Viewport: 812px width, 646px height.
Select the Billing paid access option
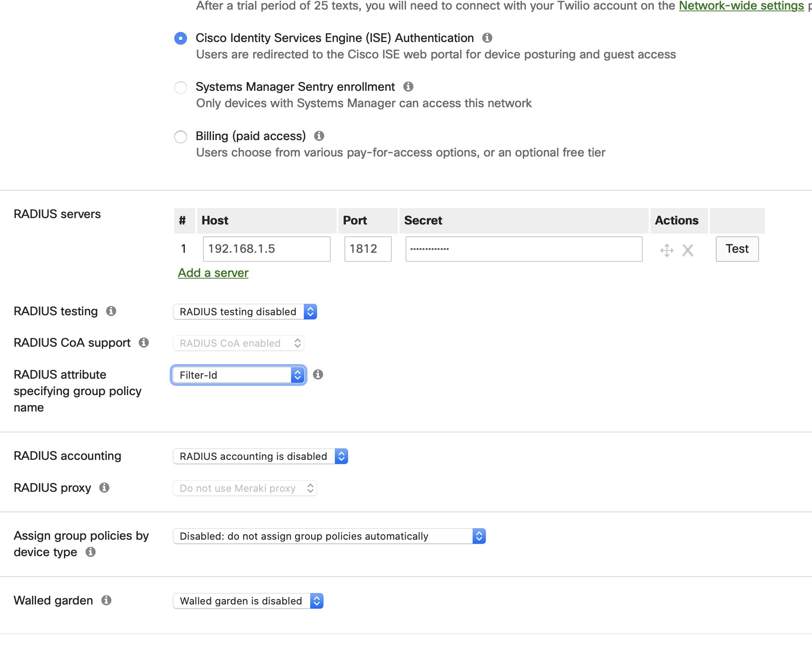tap(181, 136)
